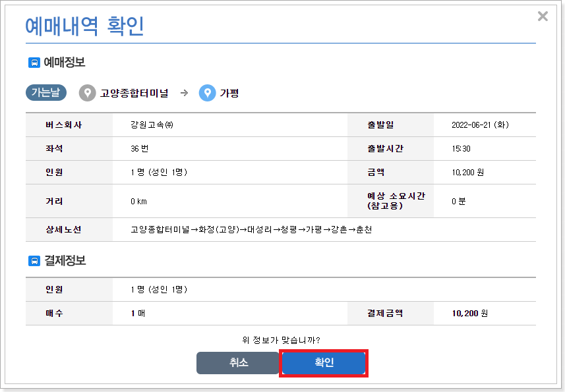Select the 가평 arrival terminal label
Image resolution: width=565 pixels, height=392 pixels.
(229, 93)
